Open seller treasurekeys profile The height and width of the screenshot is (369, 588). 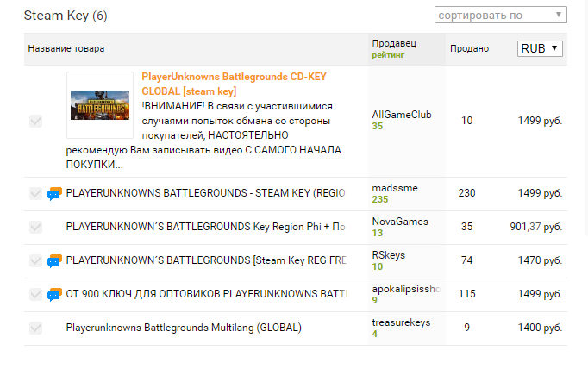point(401,322)
